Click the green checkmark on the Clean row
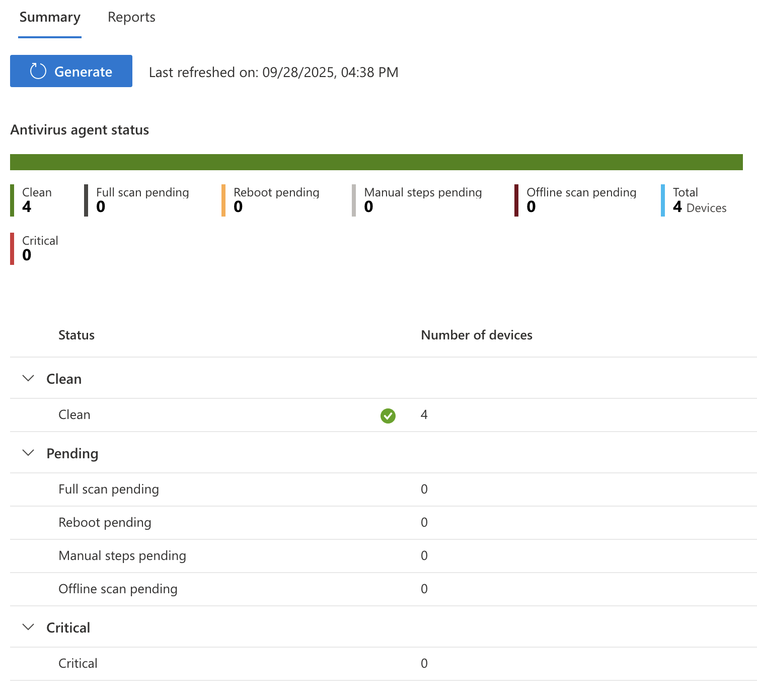Screen dimensions: 757x700 pyautogui.click(x=388, y=415)
